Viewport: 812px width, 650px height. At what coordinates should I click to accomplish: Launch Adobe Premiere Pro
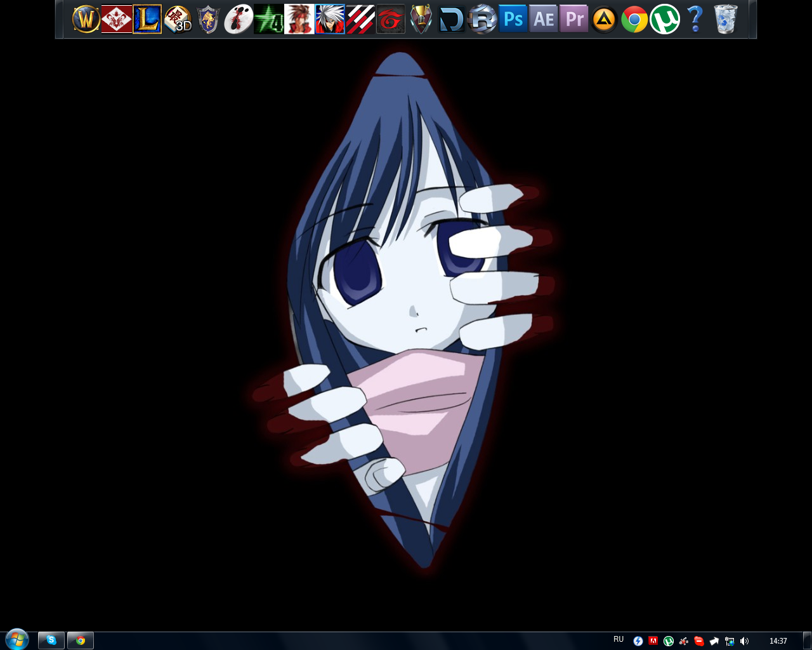573,19
